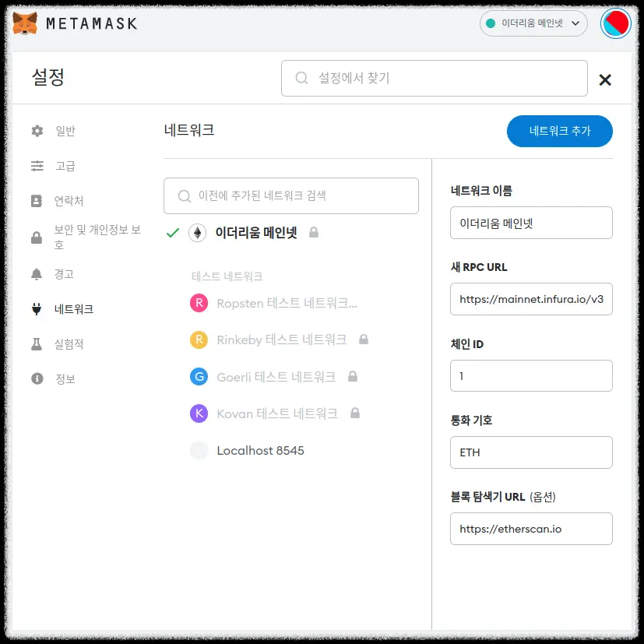The image size is (644, 644).
Task: Click the lock icon beside 이더리움 메인넷
Action: (x=314, y=233)
